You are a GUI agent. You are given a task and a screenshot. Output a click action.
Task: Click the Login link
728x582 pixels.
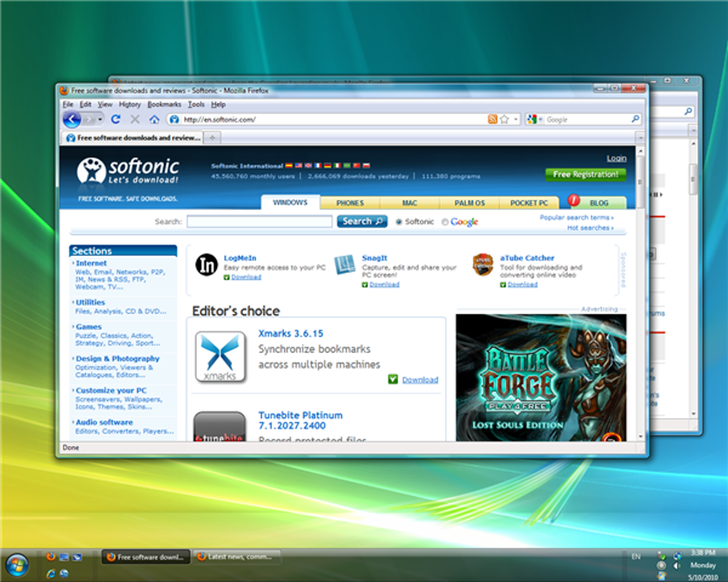pos(616,158)
